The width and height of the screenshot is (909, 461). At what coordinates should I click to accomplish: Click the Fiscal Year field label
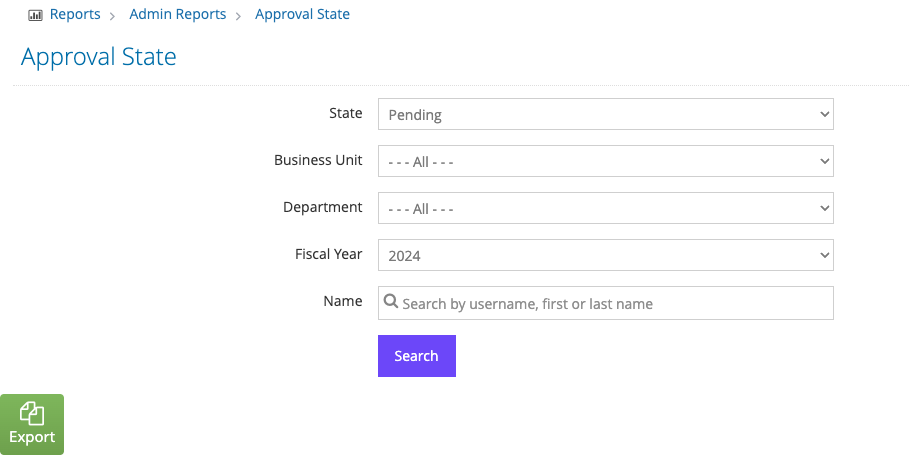click(328, 254)
